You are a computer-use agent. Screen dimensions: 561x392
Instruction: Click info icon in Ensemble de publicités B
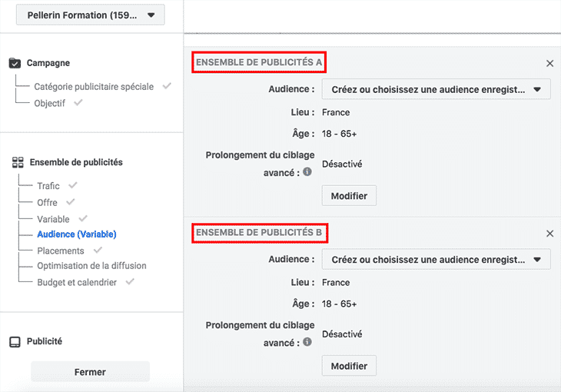307,342
